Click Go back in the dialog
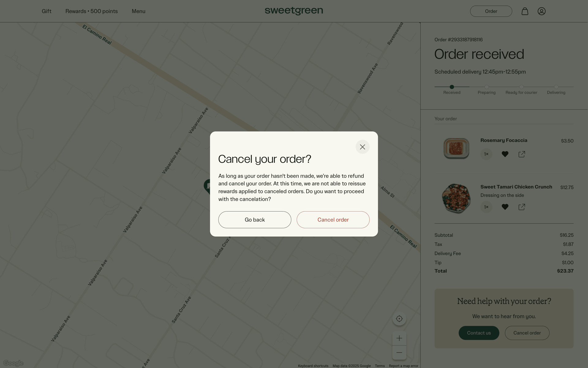This screenshot has width=588, height=368. click(x=254, y=220)
